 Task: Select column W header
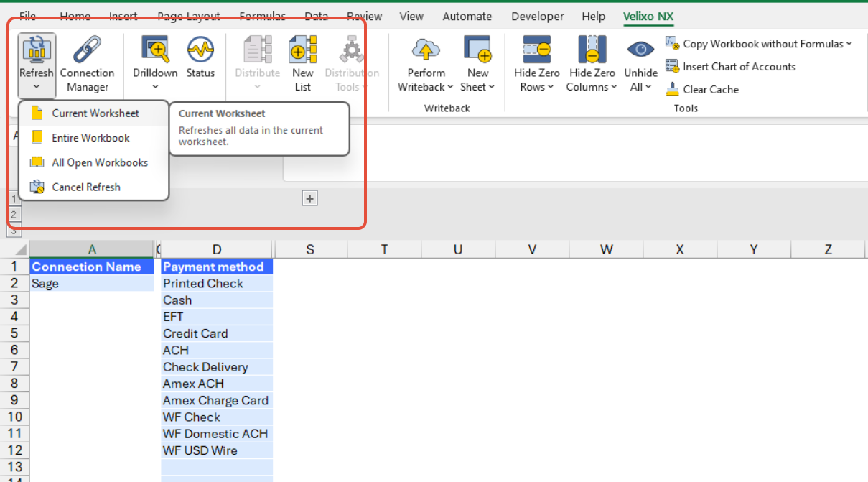pos(607,249)
